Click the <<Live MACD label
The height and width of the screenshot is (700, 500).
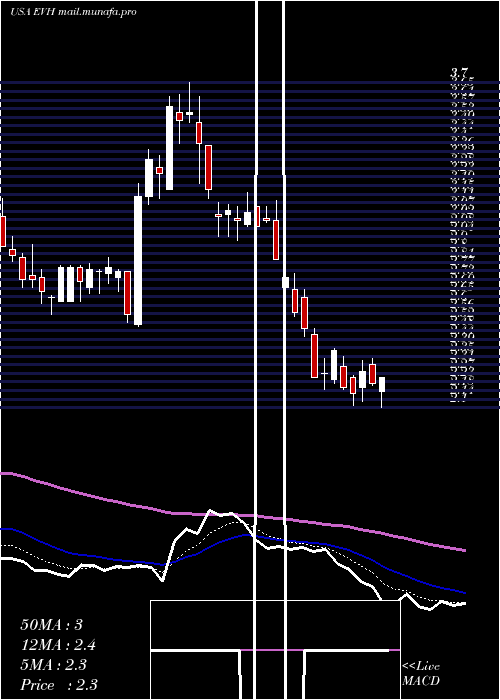coord(421,674)
